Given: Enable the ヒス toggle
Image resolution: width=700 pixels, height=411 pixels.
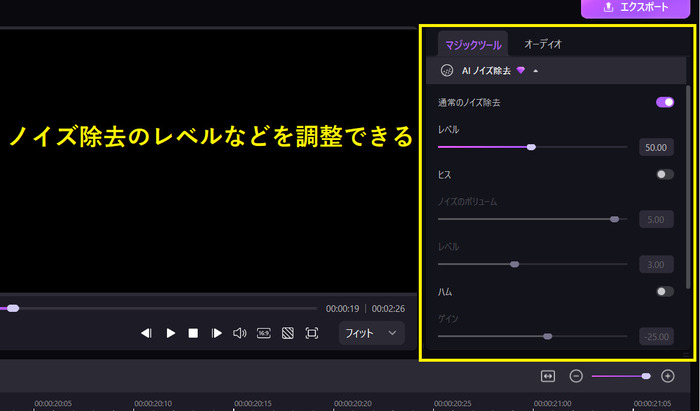Looking at the screenshot, I should (x=665, y=174).
